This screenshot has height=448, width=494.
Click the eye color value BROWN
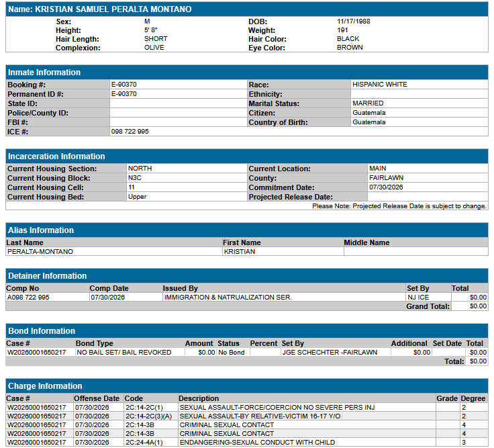click(350, 48)
